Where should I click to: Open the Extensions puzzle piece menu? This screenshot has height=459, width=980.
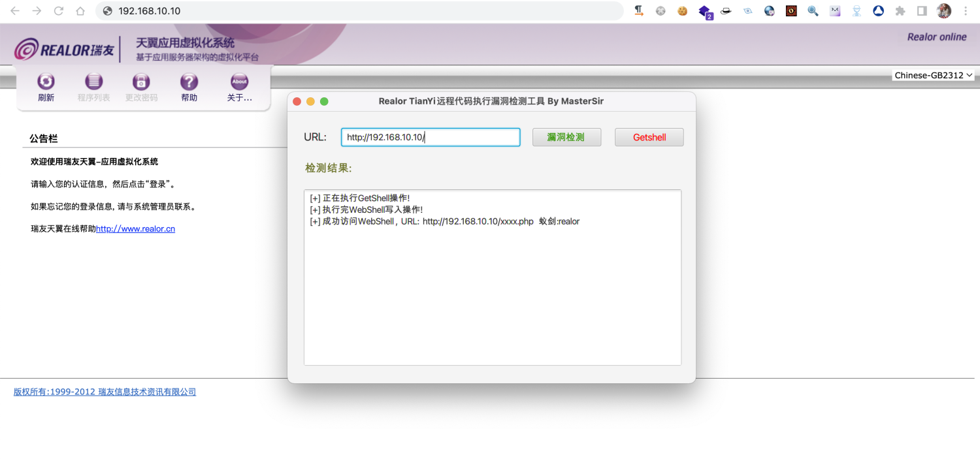(900, 10)
